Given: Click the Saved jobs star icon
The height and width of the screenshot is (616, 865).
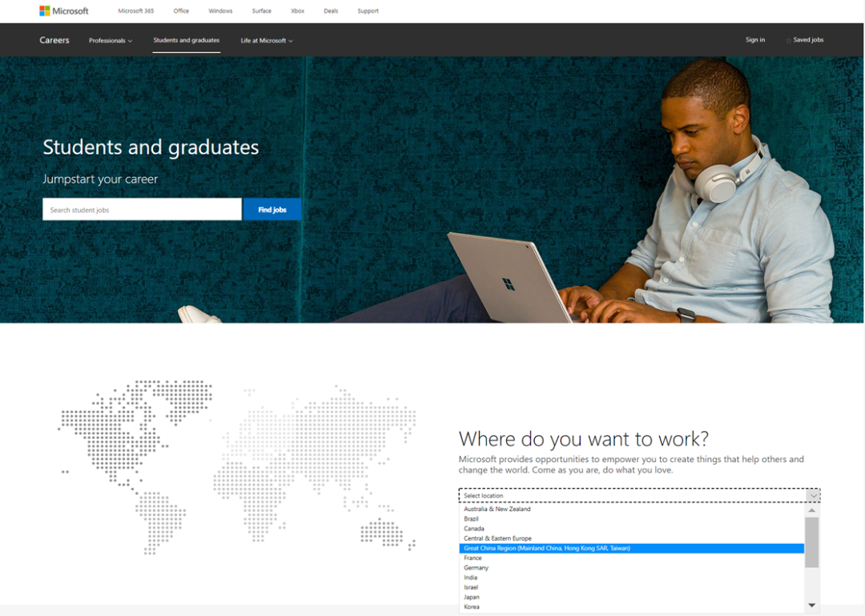Looking at the screenshot, I should (x=788, y=40).
